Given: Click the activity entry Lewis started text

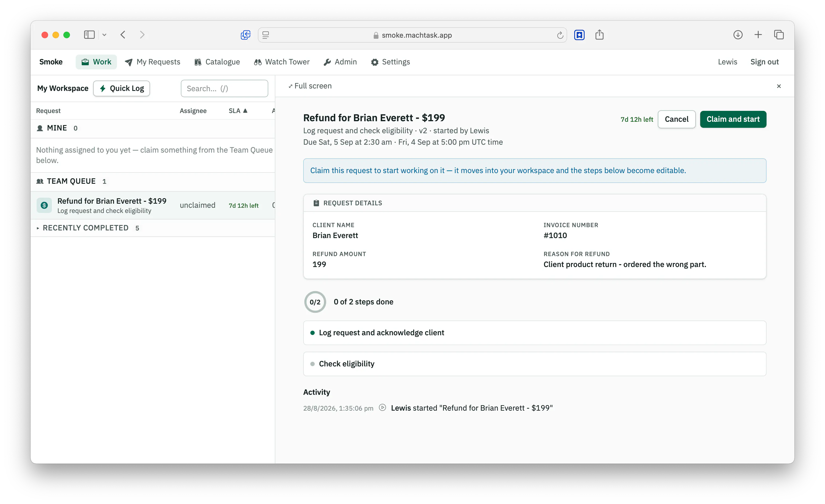Looking at the screenshot, I should [x=472, y=408].
